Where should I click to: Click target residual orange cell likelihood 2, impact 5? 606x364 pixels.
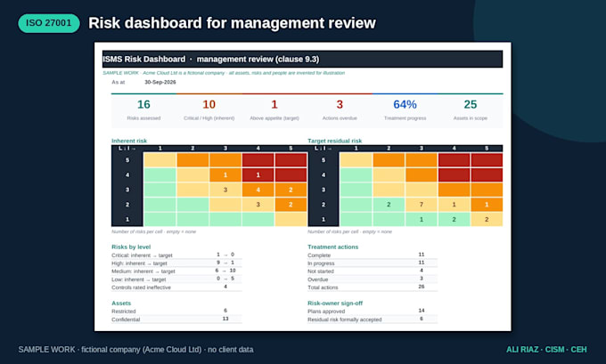coord(487,205)
